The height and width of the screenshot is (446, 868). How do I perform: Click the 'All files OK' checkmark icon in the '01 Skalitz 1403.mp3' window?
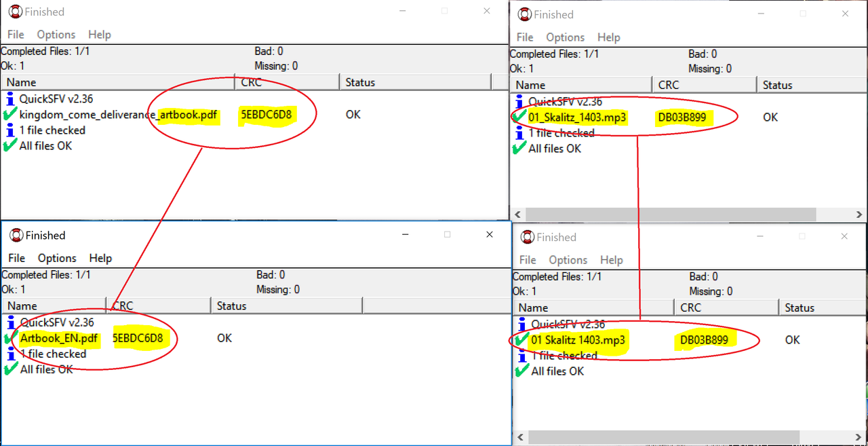point(522,371)
